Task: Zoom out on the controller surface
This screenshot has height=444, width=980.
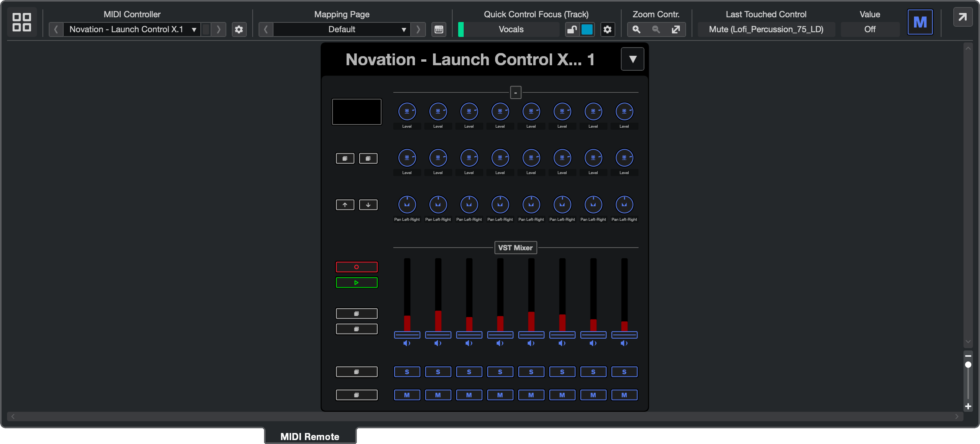Action: (656, 29)
